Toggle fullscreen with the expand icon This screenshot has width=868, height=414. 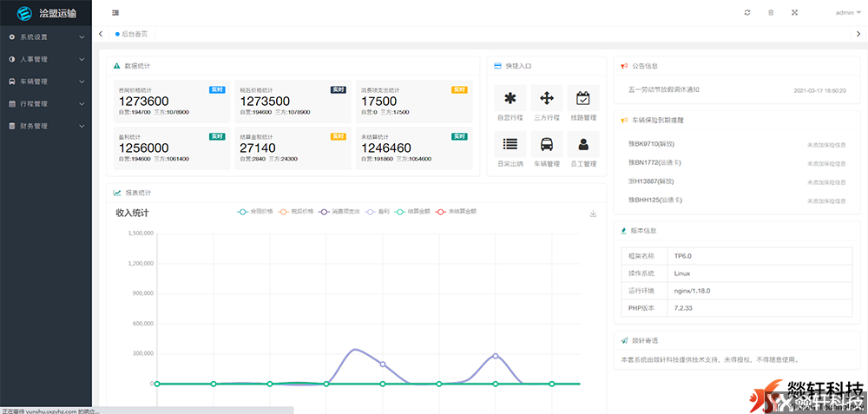pos(794,12)
